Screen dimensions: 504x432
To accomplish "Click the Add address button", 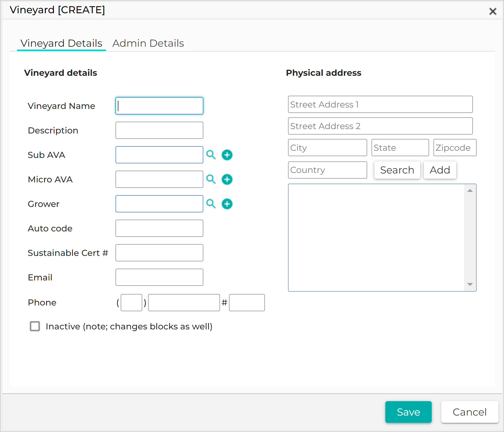I will 440,170.
